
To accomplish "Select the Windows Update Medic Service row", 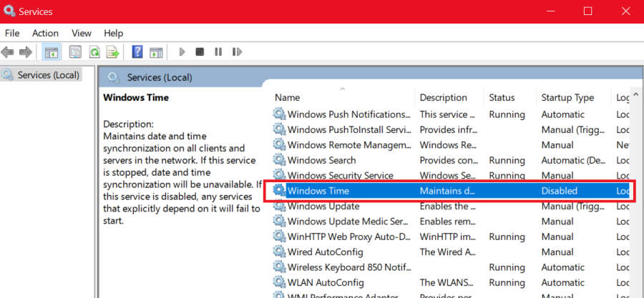I will 450,222.
